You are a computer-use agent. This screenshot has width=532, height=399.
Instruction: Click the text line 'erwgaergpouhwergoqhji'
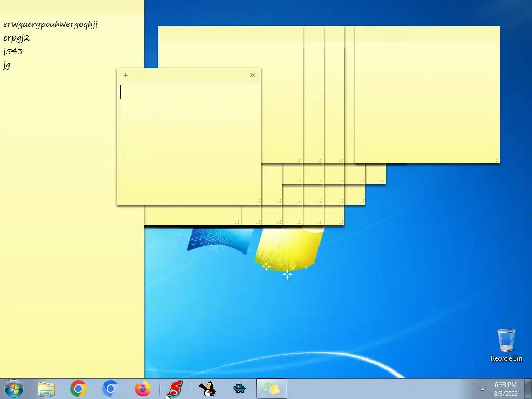50,24
